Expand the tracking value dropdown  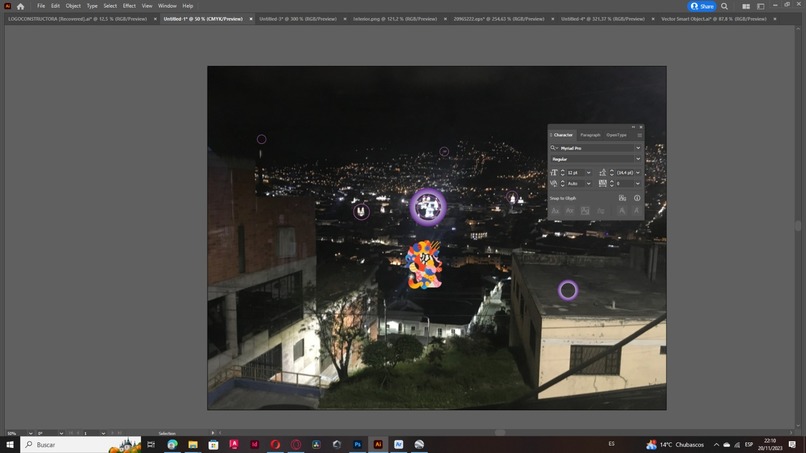(638, 184)
